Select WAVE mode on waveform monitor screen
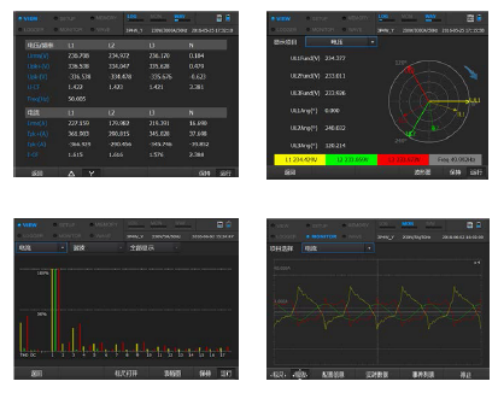Image resolution: width=498 pixels, height=394 pixels. (352, 237)
